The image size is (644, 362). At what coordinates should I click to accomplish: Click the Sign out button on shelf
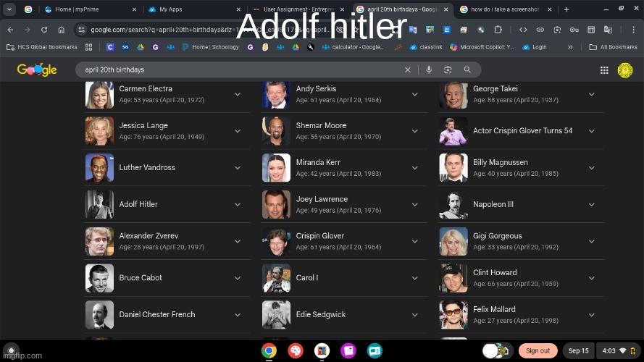538,350
